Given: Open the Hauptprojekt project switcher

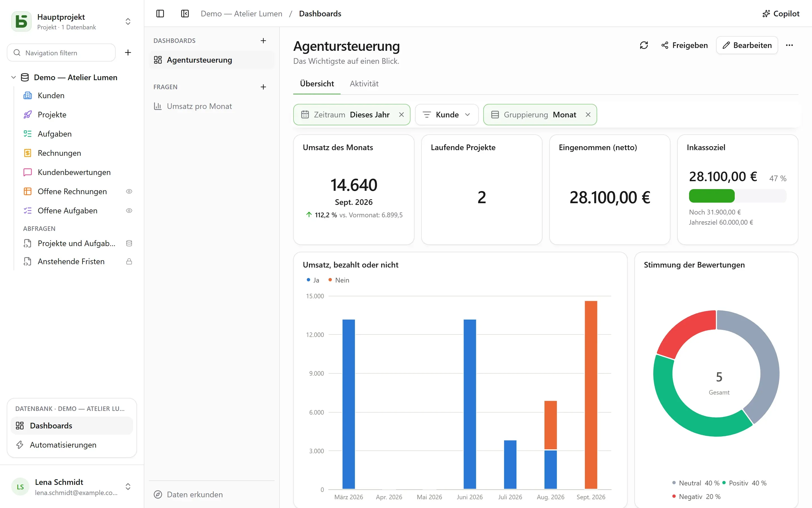Looking at the screenshot, I should [x=128, y=21].
